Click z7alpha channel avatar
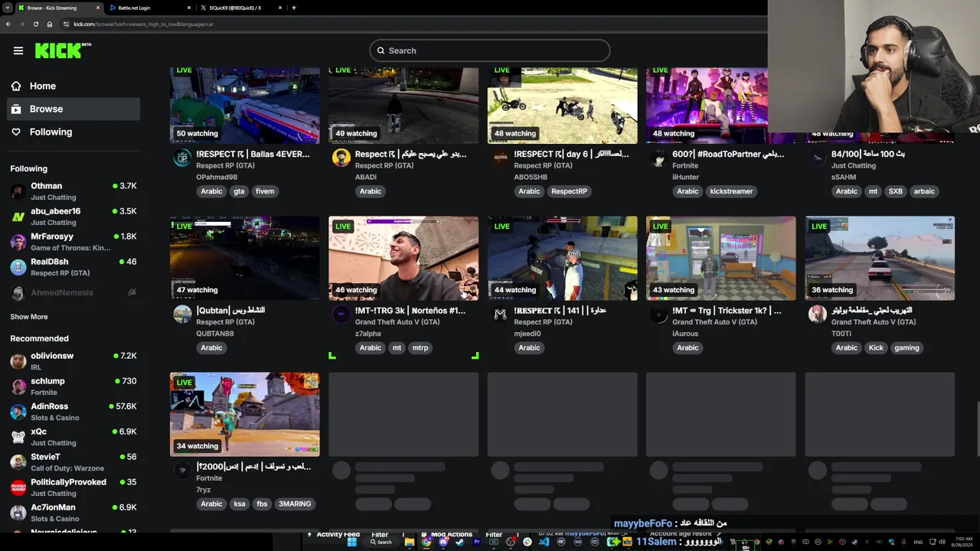 pos(341,314)
